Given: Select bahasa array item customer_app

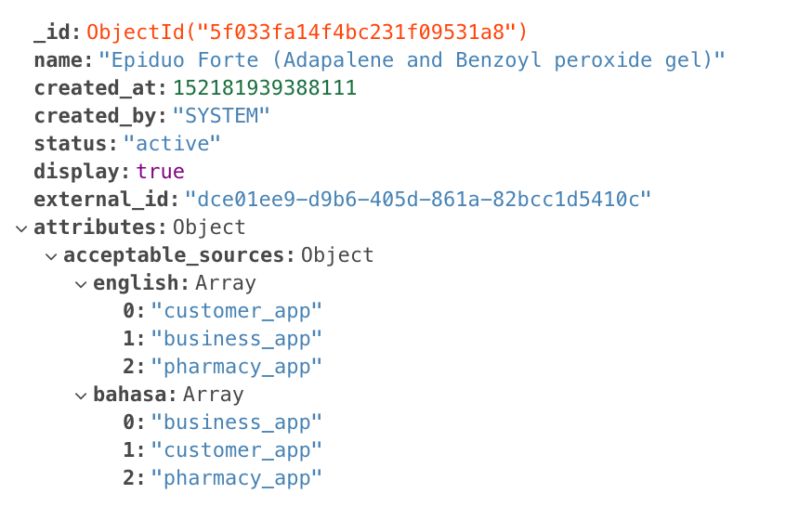Looking at the screenshot, I should pyautogui.click(x=237, y=451).
